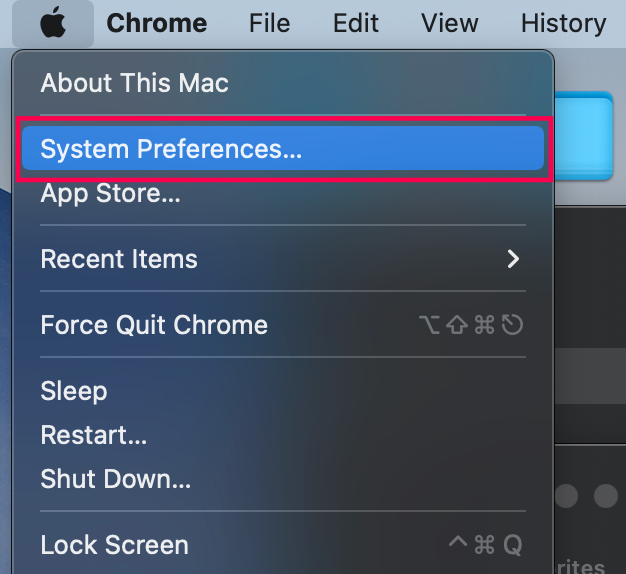The image size is (626, 574).
Task: Open the View menu
Action: click(450, 23)
